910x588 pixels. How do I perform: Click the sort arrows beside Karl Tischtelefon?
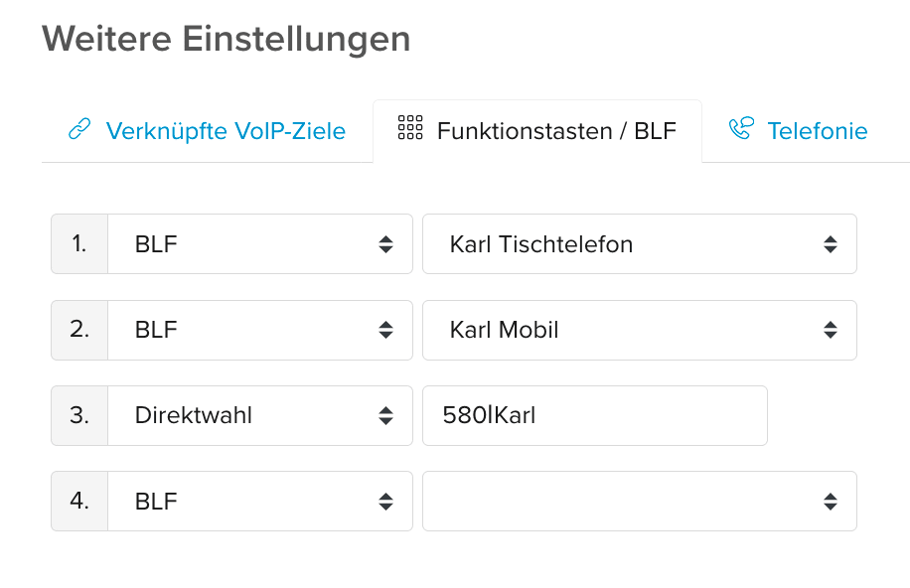coord(832,243)
